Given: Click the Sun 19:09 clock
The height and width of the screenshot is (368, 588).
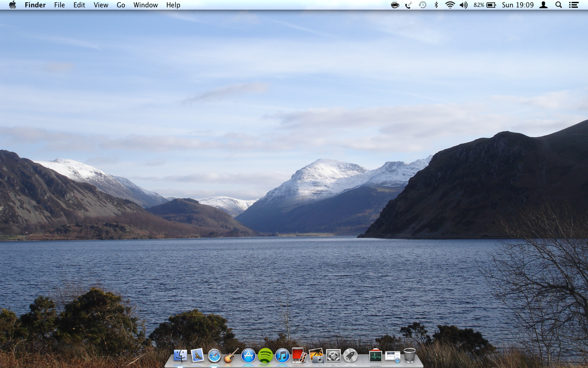Looking at the screenshot, I should click(x=518, y=5).
